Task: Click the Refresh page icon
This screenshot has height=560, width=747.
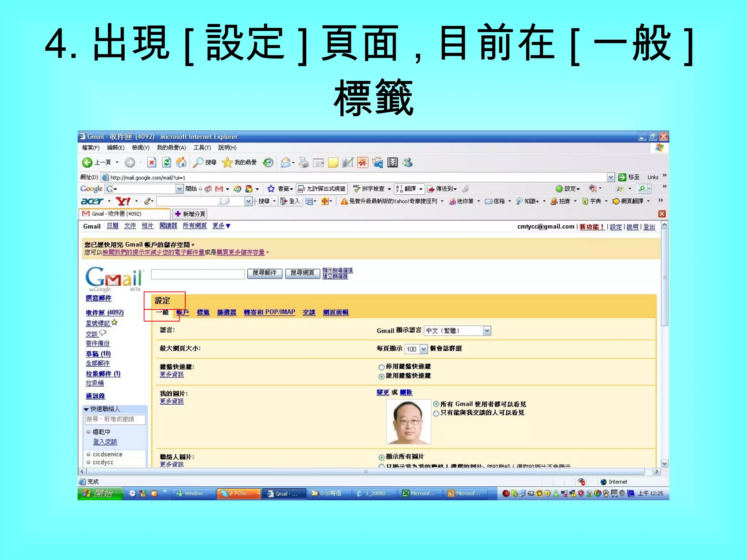Action: 167,163
